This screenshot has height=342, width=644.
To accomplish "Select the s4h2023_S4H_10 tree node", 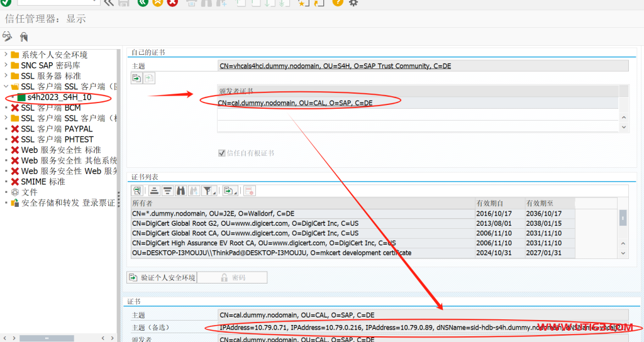I will pos(59,97).
